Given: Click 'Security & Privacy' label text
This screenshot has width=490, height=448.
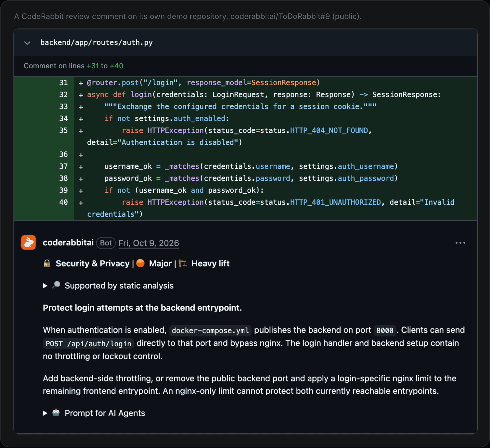Looking at the screenshot, I should point(92,264).
